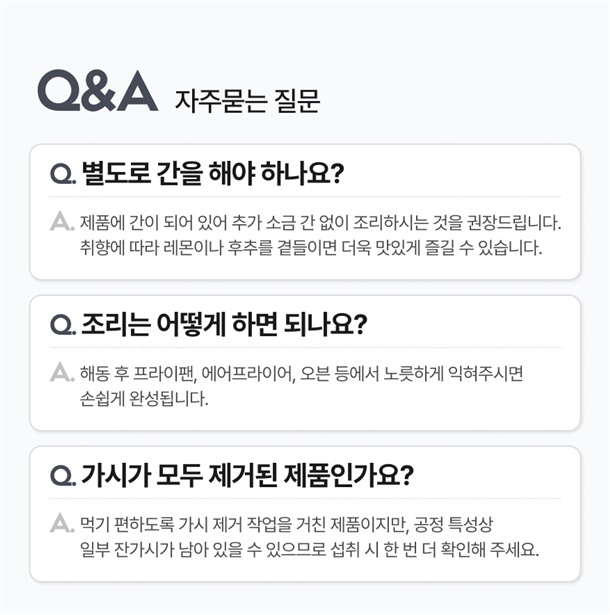The height and width of the screenshot is (615, 610).
Task: Open the question 가시가 모두 제거된 제품인가요?
Action: (247, 475)
